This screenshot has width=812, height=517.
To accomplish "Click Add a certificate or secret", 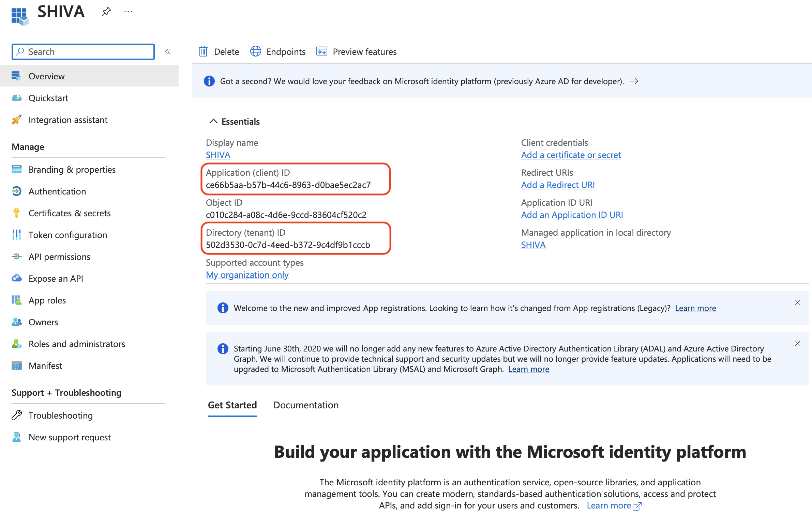I will 571,155.
